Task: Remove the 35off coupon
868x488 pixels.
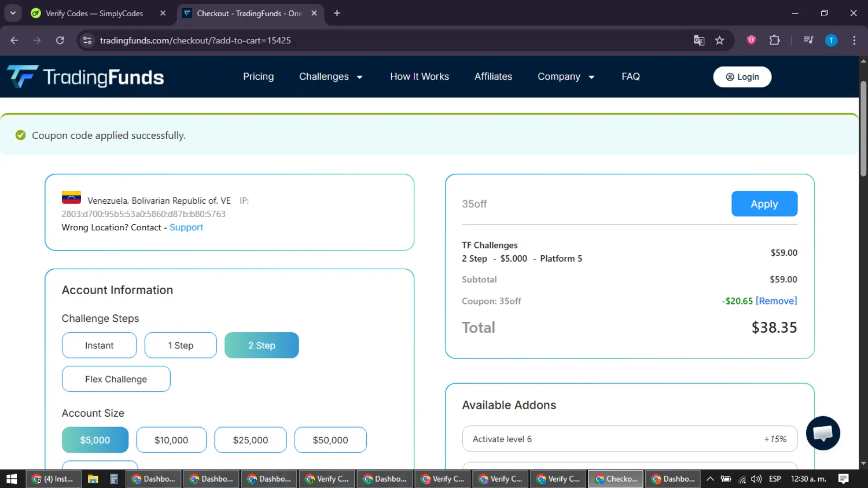Action: click(x=776, y=301)
